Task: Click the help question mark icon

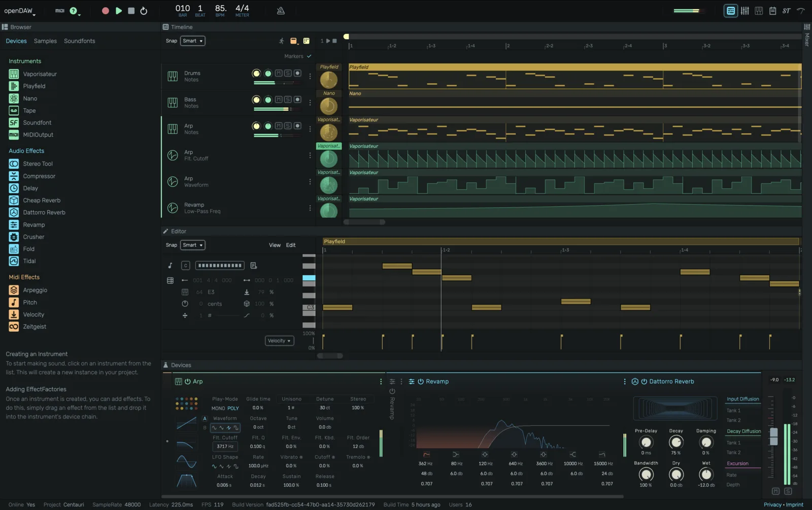Action: (x=74, y=11)
